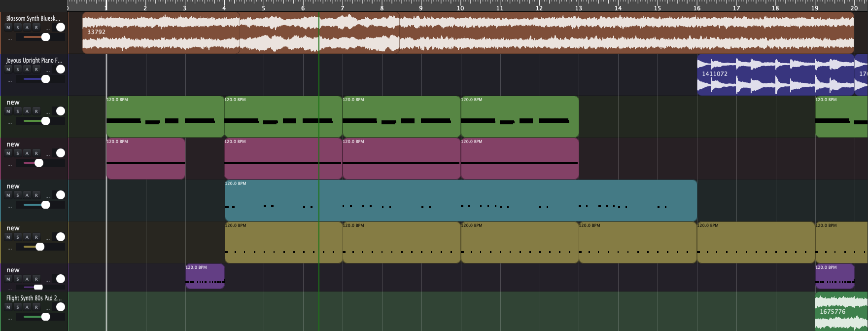Image resolution: width=868 pixels, height=331 pixels.
Task: Mute the olive 'new' track
Action: [x=8, y=237]
